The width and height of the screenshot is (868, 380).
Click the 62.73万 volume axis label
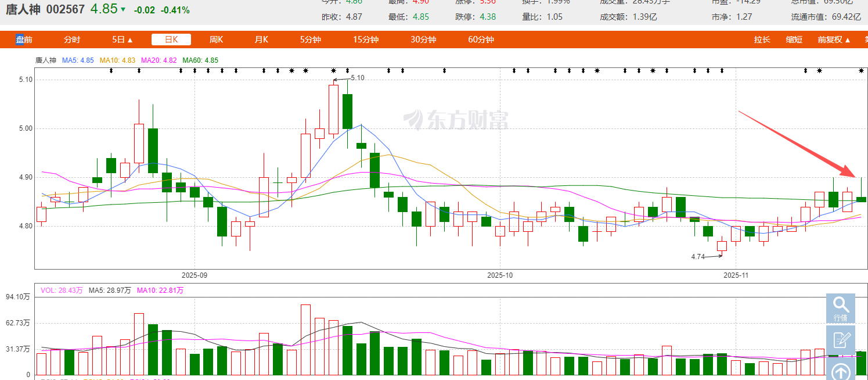pos(18,322)
